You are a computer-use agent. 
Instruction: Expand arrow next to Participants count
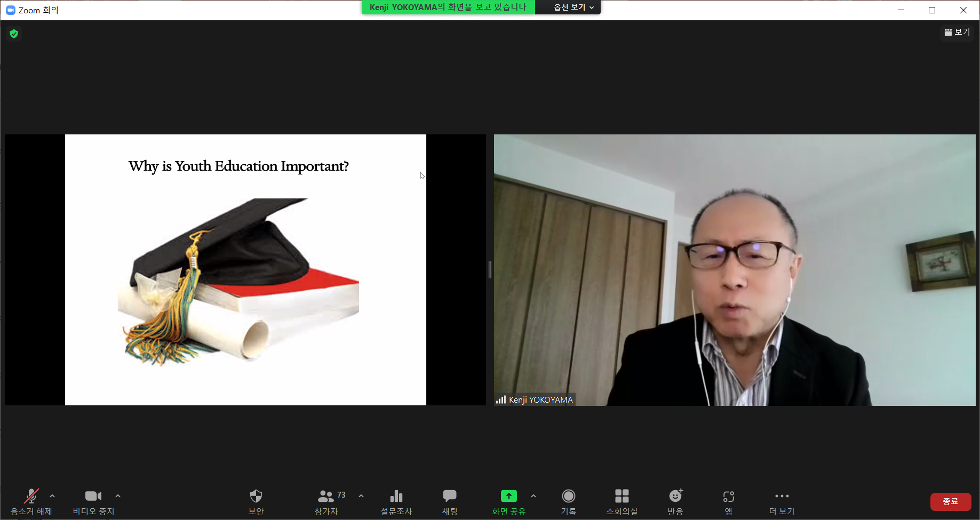coord(361,496)
